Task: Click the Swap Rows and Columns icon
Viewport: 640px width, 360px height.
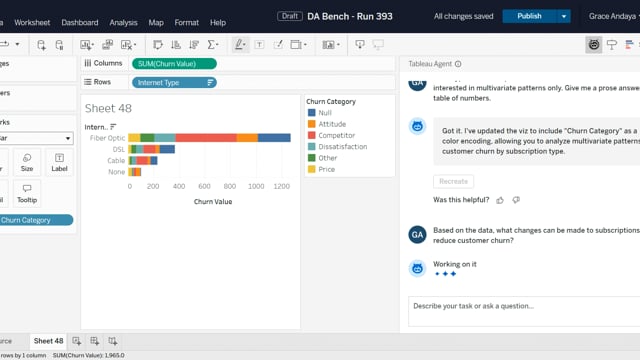Action: coord(158,45)
